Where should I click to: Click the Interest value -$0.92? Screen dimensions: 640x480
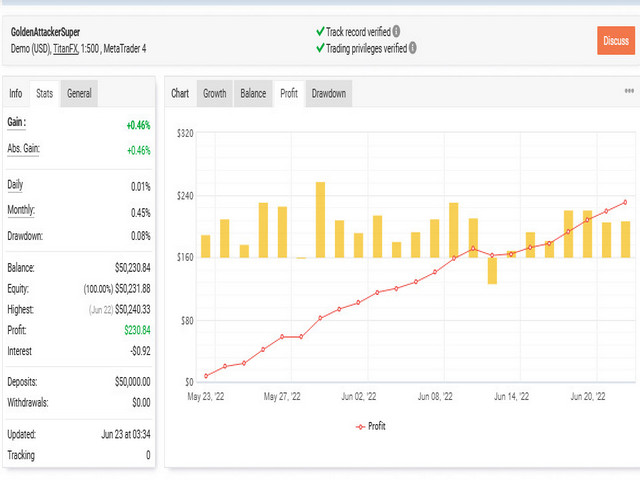140,351
